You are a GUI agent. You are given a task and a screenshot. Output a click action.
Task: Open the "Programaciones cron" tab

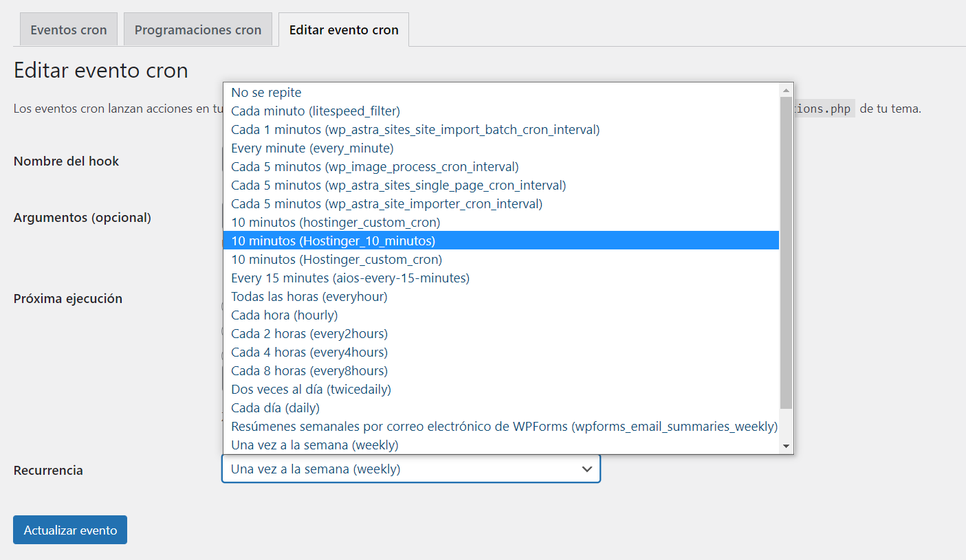pyautogui.click(x=198, y=29)
